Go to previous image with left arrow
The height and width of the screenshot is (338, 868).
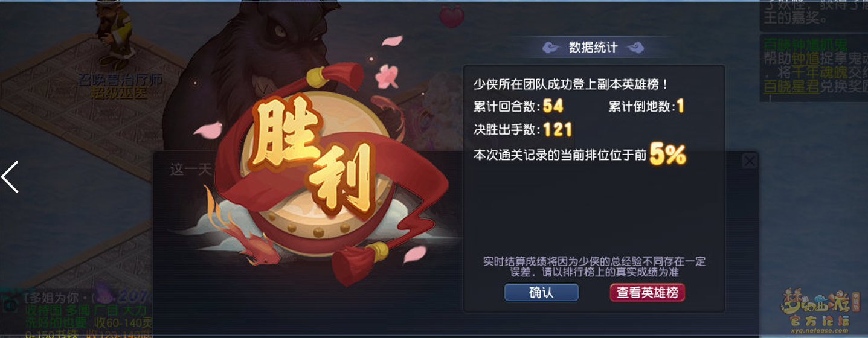(10, 177)
